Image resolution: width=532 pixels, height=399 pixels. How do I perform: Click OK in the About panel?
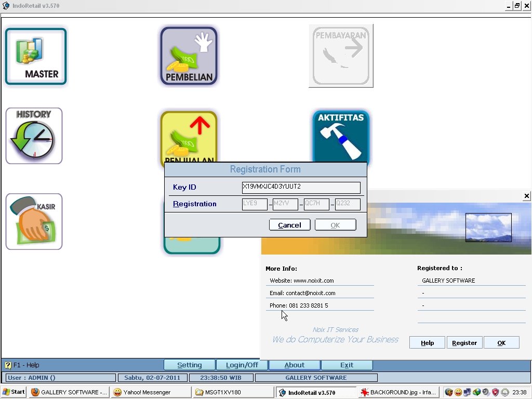(x=501, y=343)
